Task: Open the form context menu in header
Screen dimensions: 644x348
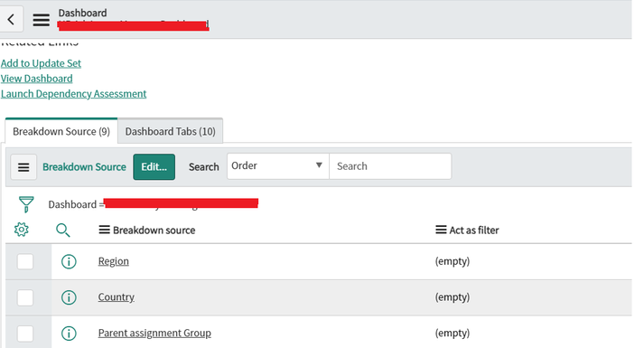Action: (x=41, y=20)
